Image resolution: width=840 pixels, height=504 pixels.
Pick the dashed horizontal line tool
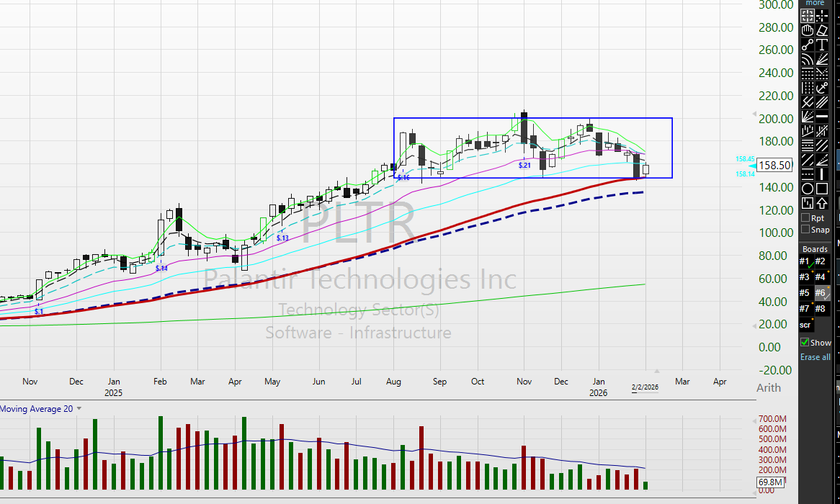[808, 174]
